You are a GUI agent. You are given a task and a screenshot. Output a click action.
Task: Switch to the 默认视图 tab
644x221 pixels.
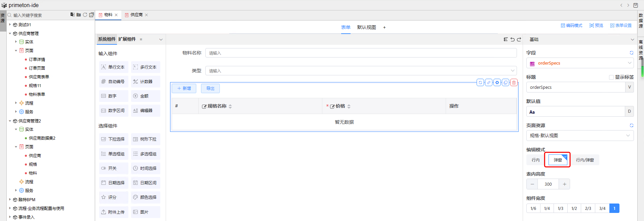[366, 27]
